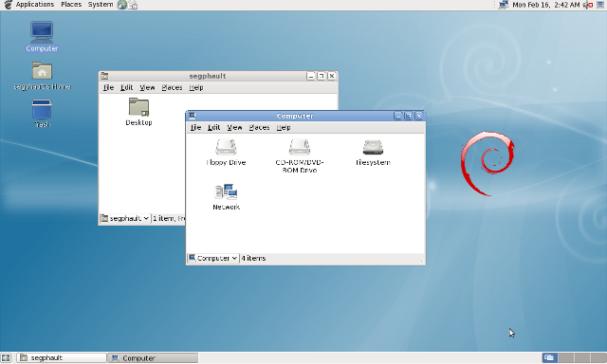Click the segphault window title bar

[x=208, y=76]
